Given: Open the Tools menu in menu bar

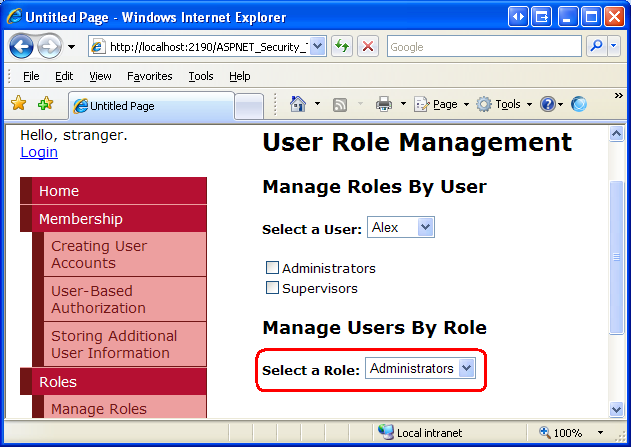Looking at the screenshot, I should coord(201,76).
